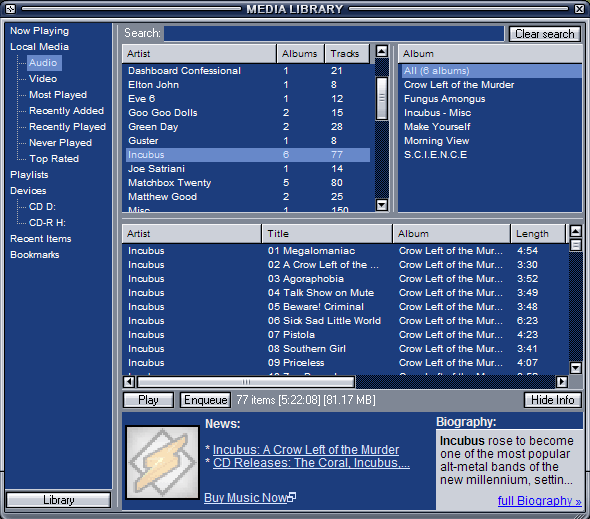Image resolution: width=590 pixels, height=519 pixels.
Task: Select Now Playing in the sidebar
Action: coord(40,31)
